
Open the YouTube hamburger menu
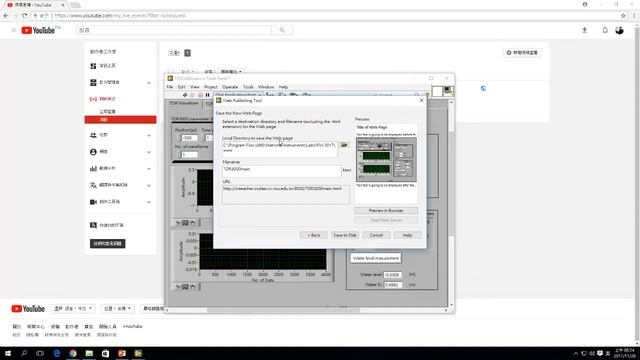click(13, 30)
